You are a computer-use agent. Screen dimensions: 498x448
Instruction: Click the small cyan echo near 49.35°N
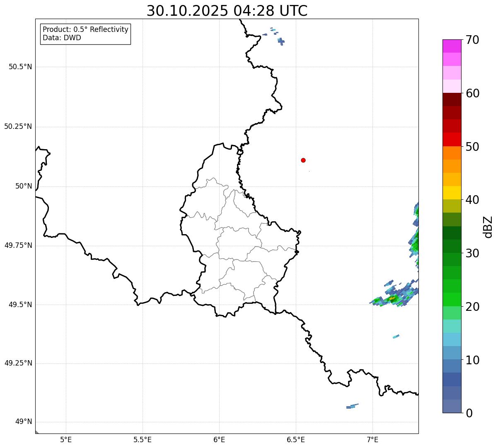pyautogui.click(x=396, y=336)
